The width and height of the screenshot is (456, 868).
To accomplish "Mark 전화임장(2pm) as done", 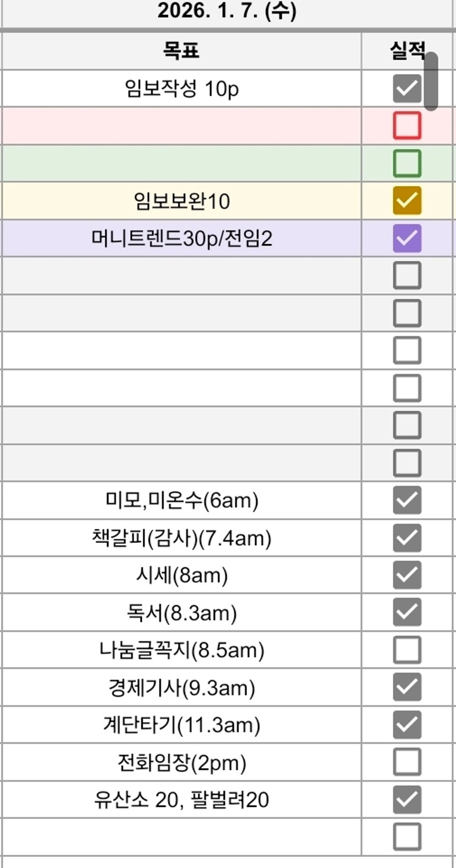I will (x=407, y=762).
